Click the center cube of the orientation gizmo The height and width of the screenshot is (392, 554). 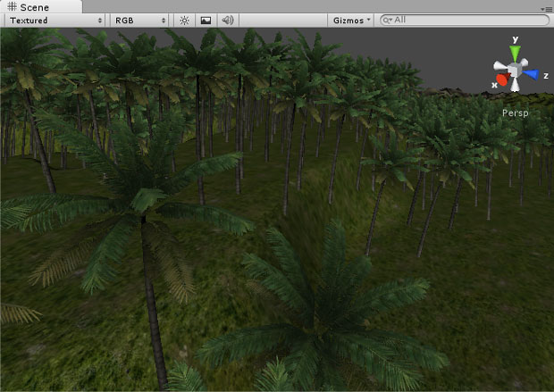pyautogui.click(x=516, y=71)
